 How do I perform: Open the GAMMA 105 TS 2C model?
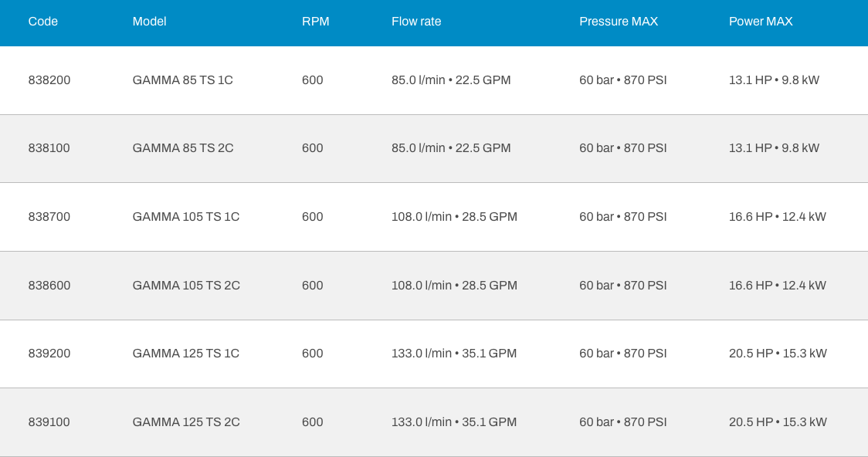coord(186,286)
